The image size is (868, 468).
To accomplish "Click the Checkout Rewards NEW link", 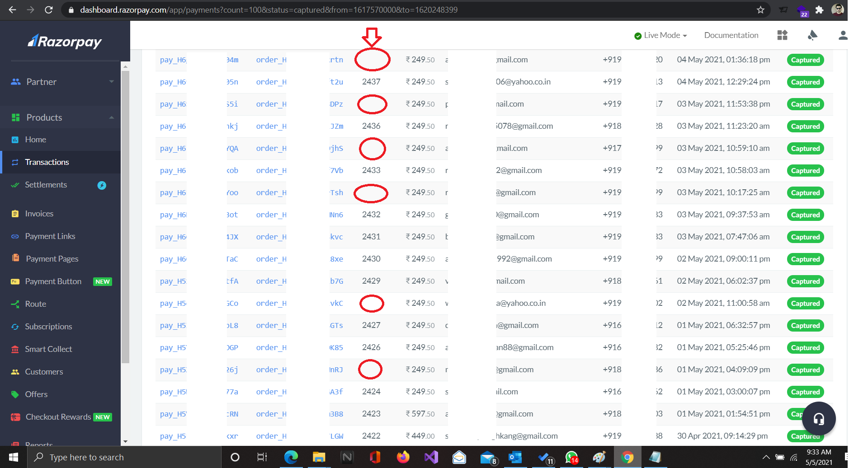I will [58, 417].
